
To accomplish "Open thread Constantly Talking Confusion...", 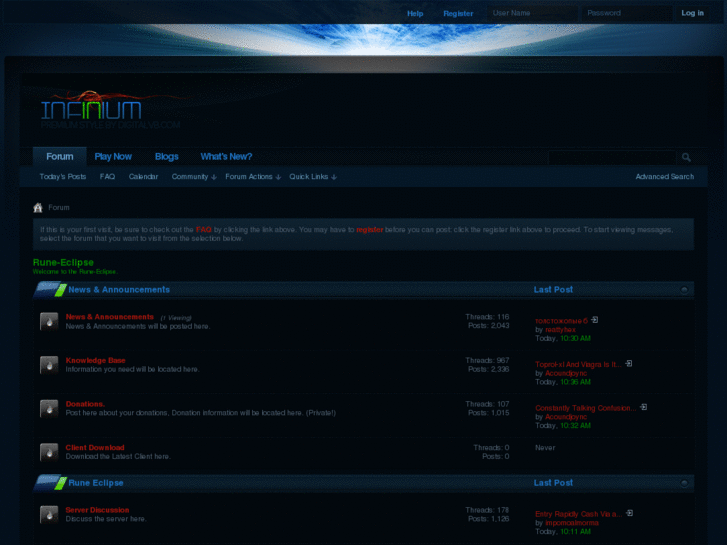I will 586,408.
